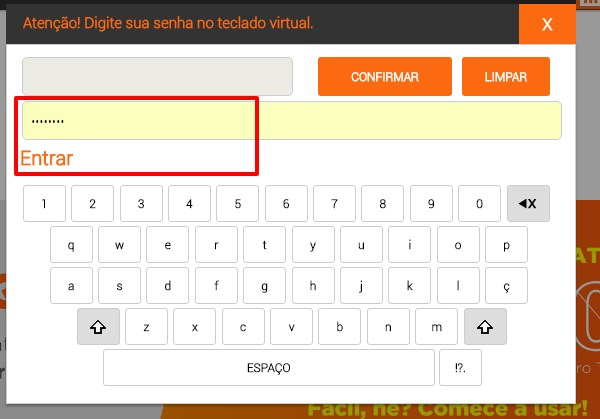This screenshot has width=600, height=419.
Task: Tap the letter z key
Action: click(x=147, y=327)
